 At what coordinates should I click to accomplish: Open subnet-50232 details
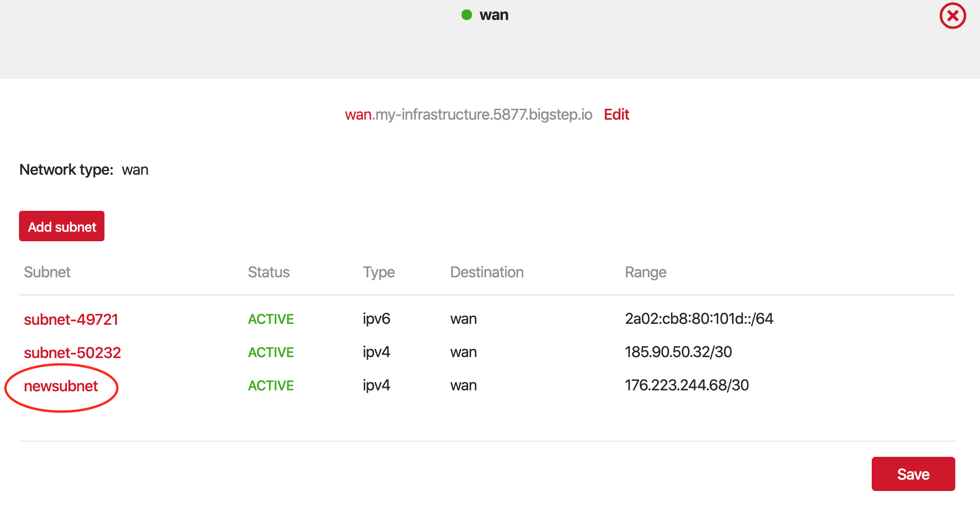[x=72, y=352]
